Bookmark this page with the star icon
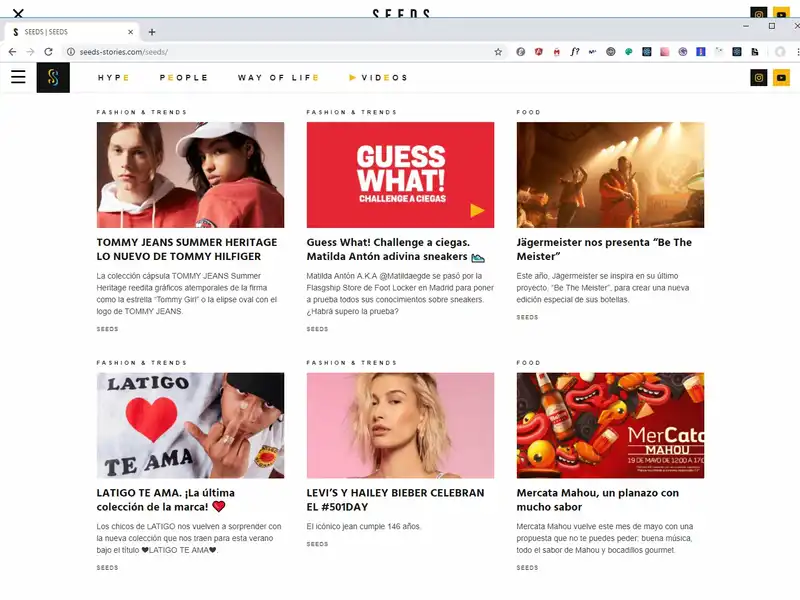 click(498, 52)
